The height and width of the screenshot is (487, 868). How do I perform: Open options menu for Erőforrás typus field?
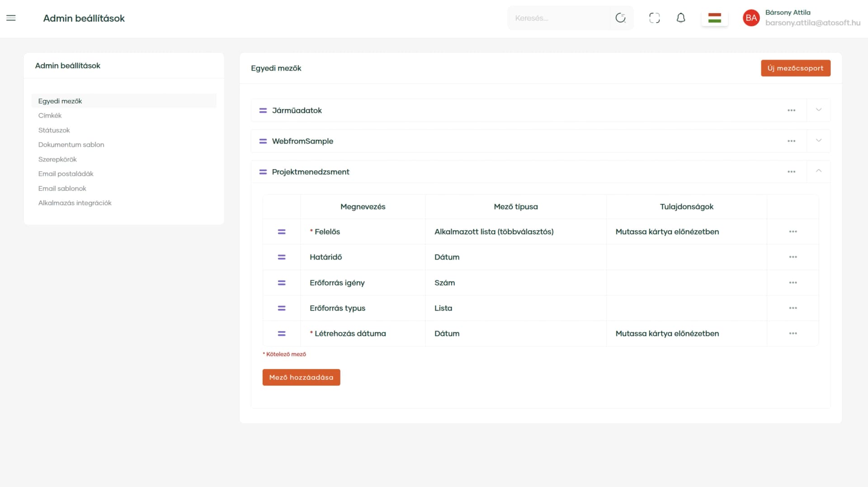(793, 308)
